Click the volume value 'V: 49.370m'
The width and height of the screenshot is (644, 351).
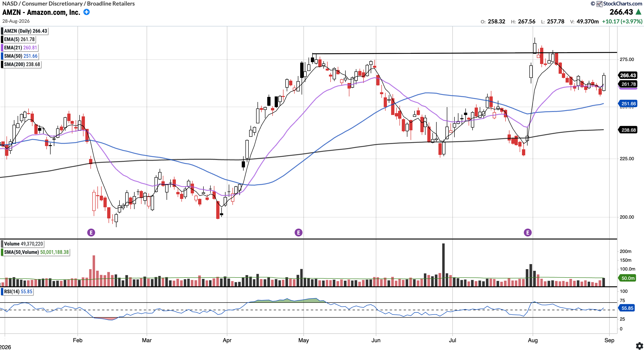pos(585,22)
